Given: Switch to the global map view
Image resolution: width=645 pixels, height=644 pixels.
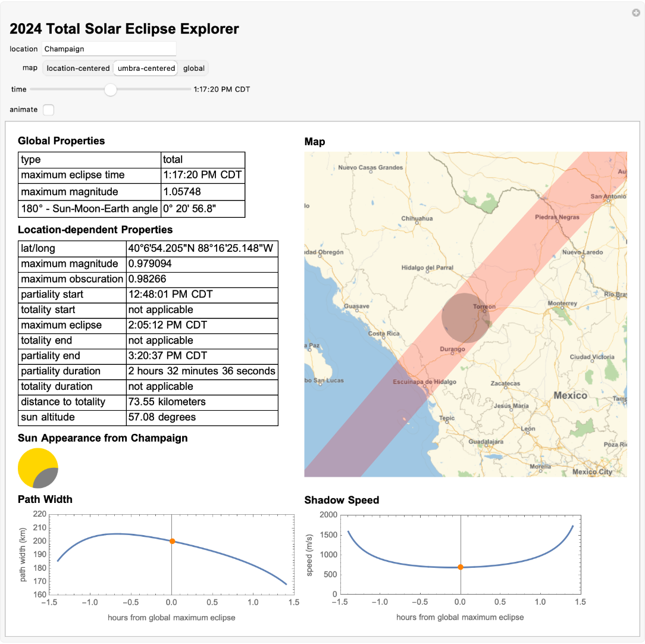Looking at the screenshot, I should (x=193, y=68).
